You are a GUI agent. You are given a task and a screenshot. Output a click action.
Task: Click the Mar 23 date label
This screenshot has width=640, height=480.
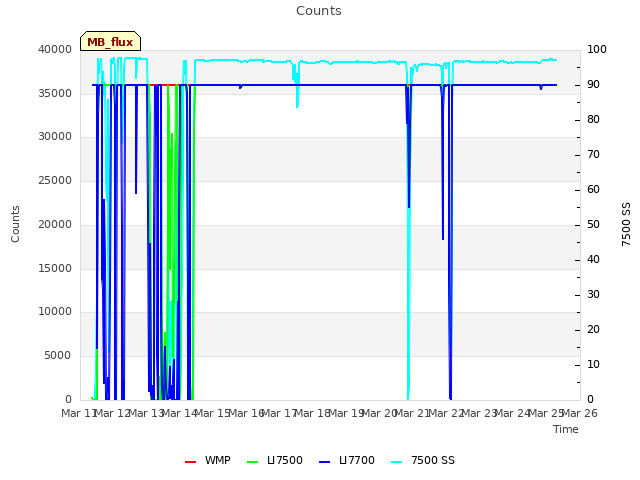click(x=479, y=413)
